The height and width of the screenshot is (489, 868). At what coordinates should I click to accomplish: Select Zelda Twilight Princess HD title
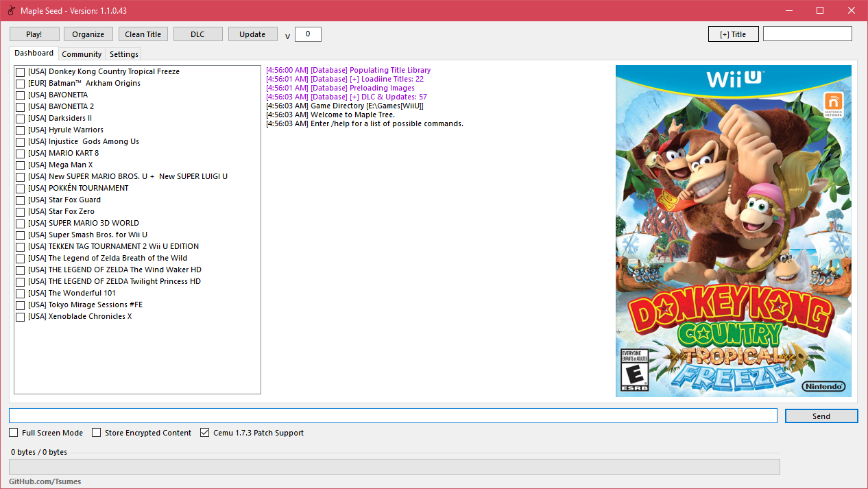point(114,282)
